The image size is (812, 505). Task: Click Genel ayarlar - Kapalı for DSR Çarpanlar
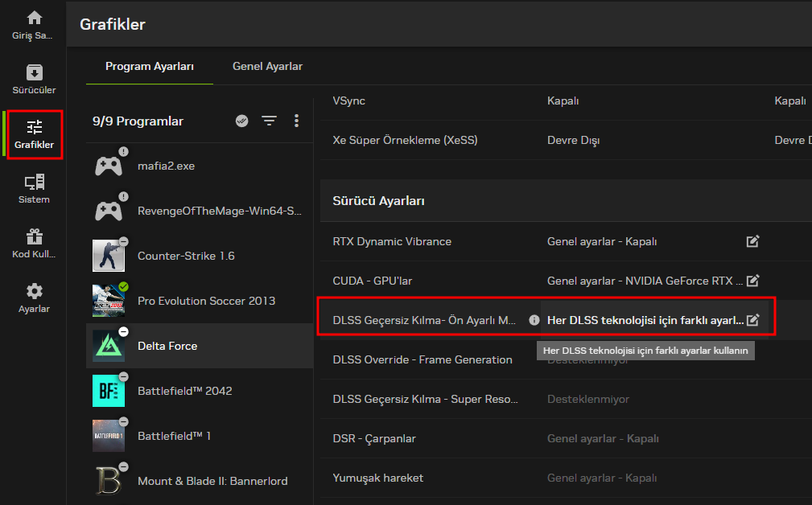point(603,439)
